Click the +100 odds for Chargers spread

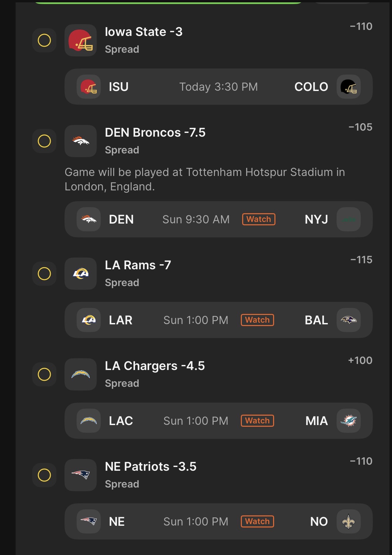click(x=360, y=361)
